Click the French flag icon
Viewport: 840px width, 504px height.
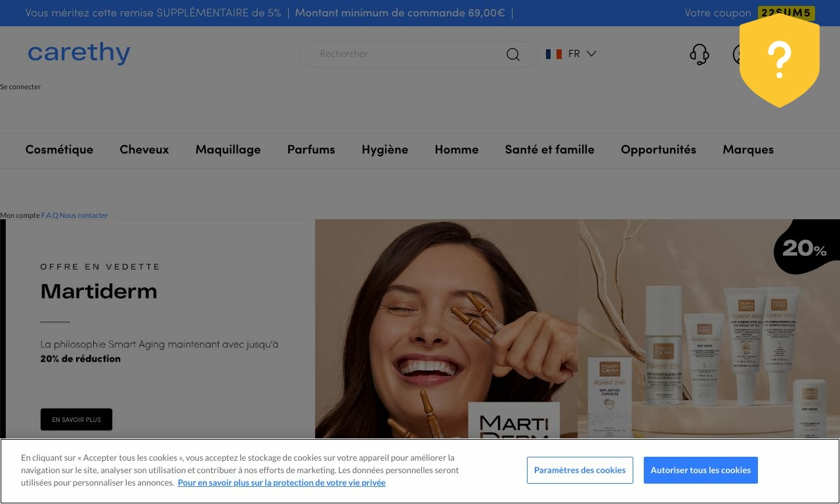coord(554,54)
